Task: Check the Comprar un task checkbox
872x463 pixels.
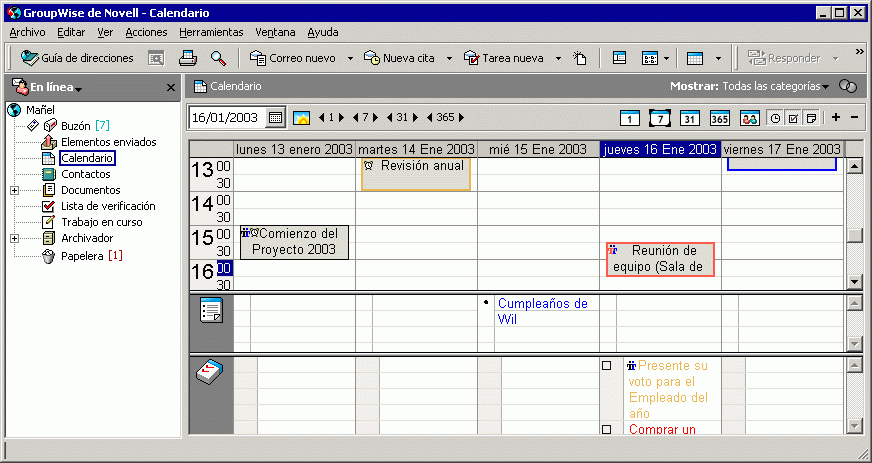Action: click(x=607, y=429)
